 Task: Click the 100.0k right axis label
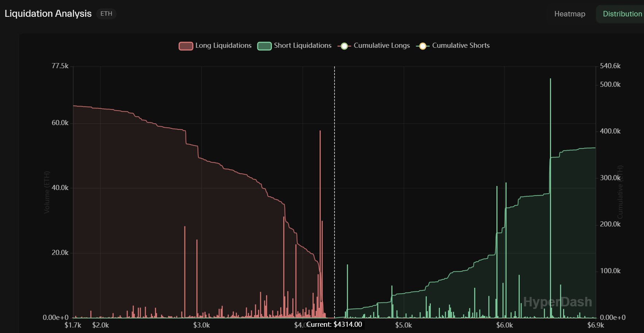(x=610, y=271)
